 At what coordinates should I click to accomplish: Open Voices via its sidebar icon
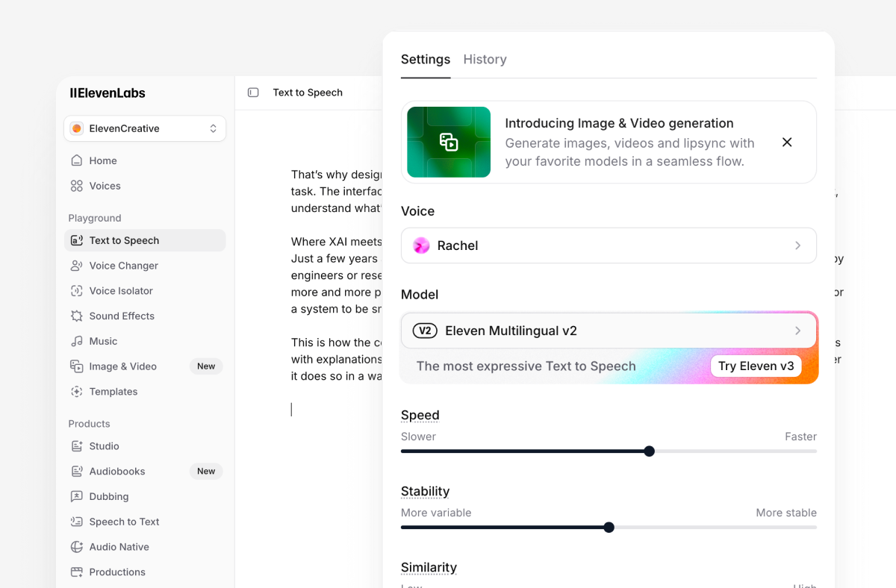(x=76, y=186)
